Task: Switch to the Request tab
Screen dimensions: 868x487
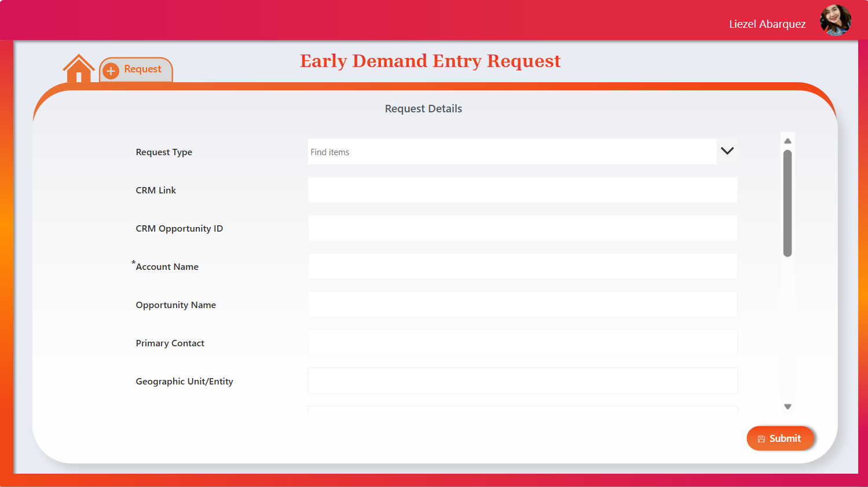Action: pos(142,69)
